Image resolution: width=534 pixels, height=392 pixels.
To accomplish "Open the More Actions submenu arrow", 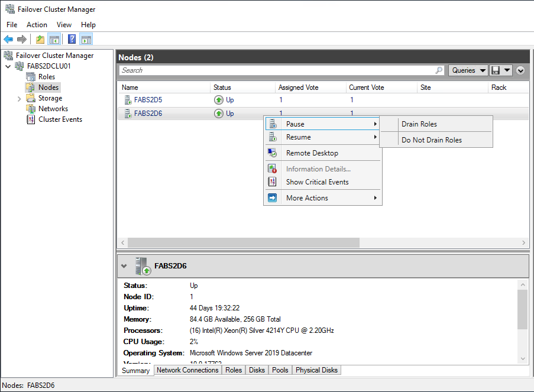I will point(376,198).
